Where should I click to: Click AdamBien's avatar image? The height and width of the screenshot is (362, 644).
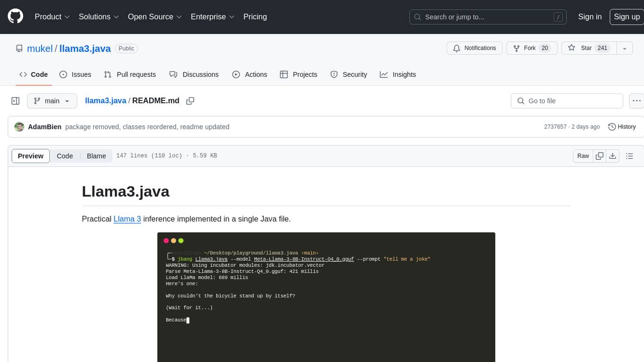tap(19, 127)
